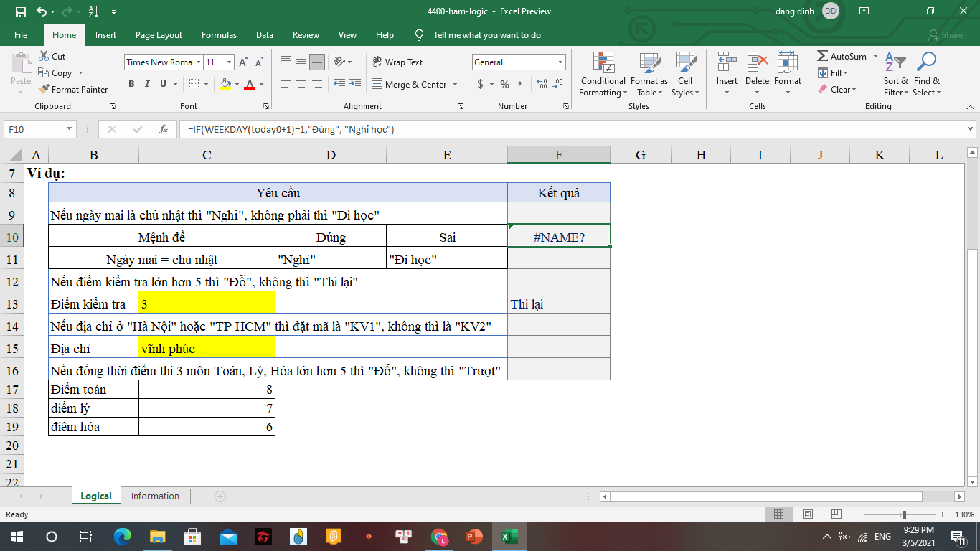
Task: Insert cells using the Insert button
Action: pyautogui.click(x=727, y=75)
